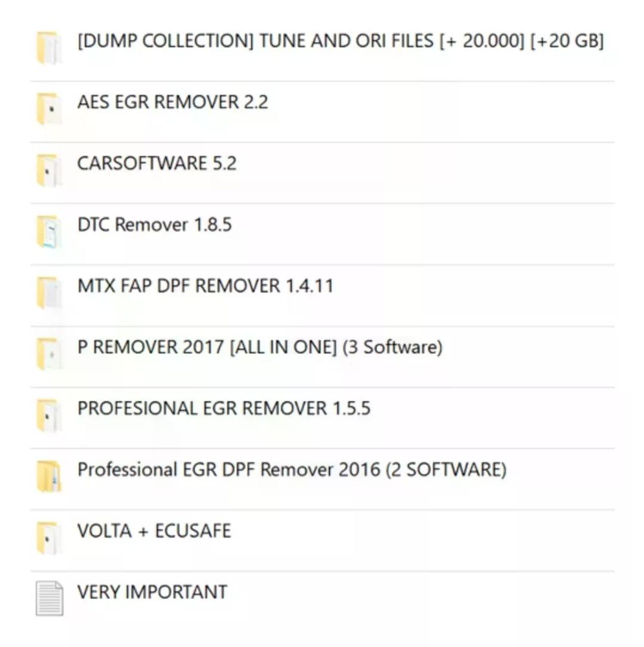This screenshot has width=644, height=647.
Task: Click the VOLTA + ECUSAFE folder icon
Action: tap(49, 537)
